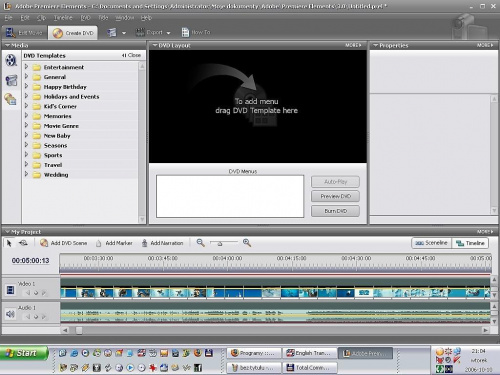This screenshot has height=375, width=500.
Task: Click the 00:04:00:00 ruler mark
Action: (x=227, y=258)
